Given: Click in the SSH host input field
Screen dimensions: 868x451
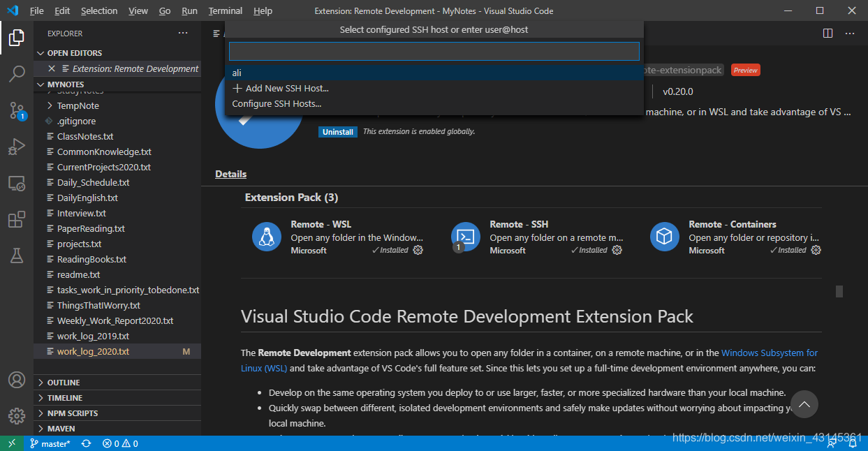Looking at the screenshot, I should pos(434,51).
